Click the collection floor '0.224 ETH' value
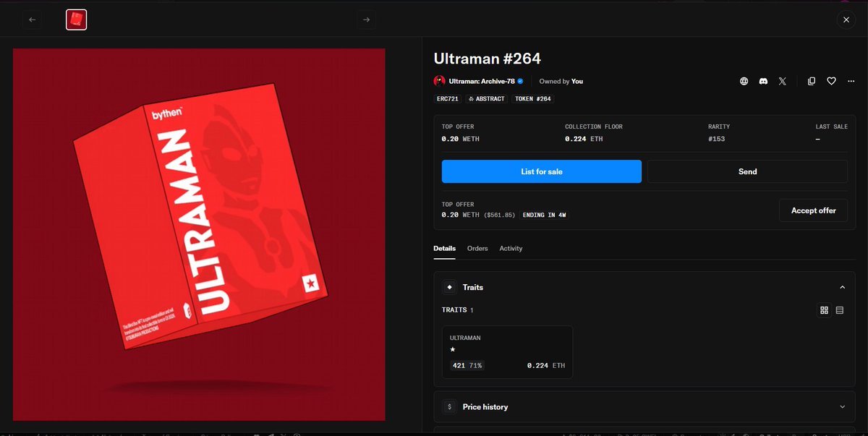868x436 pixels. pos(584,139)
